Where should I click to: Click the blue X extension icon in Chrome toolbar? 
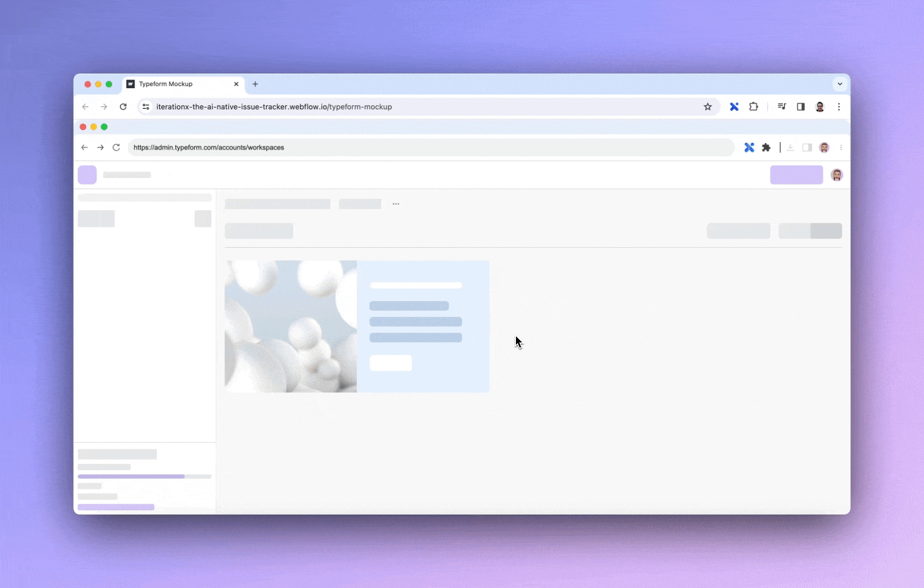(734, 107)
